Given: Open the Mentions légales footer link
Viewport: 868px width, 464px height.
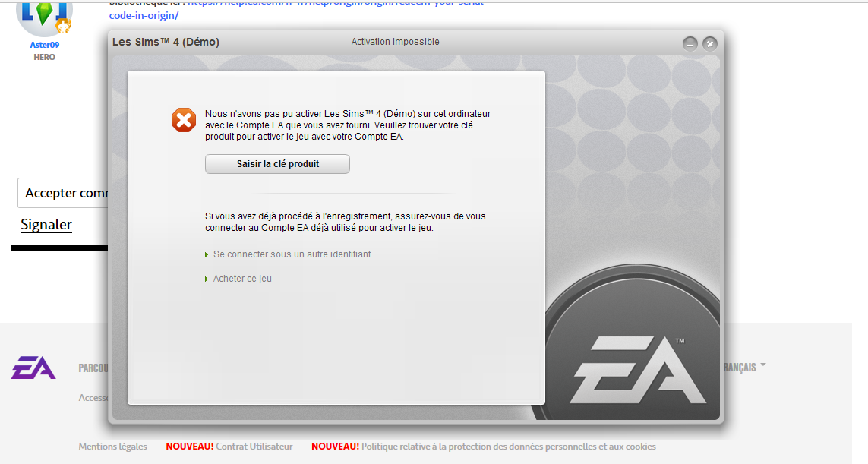Looking at the screenshot, I should pyautogui.click(x=113, y=447).
